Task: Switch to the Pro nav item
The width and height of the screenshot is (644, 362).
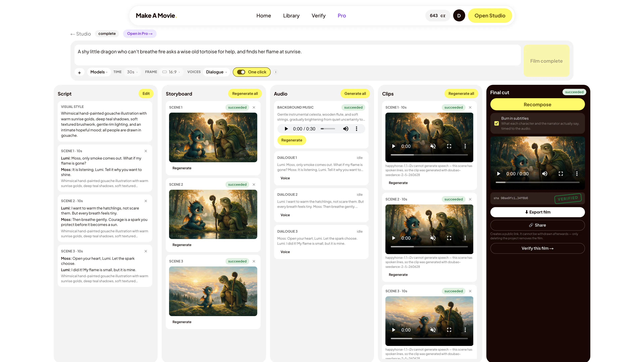Action: pyautogui.click(x=342, y=16)
